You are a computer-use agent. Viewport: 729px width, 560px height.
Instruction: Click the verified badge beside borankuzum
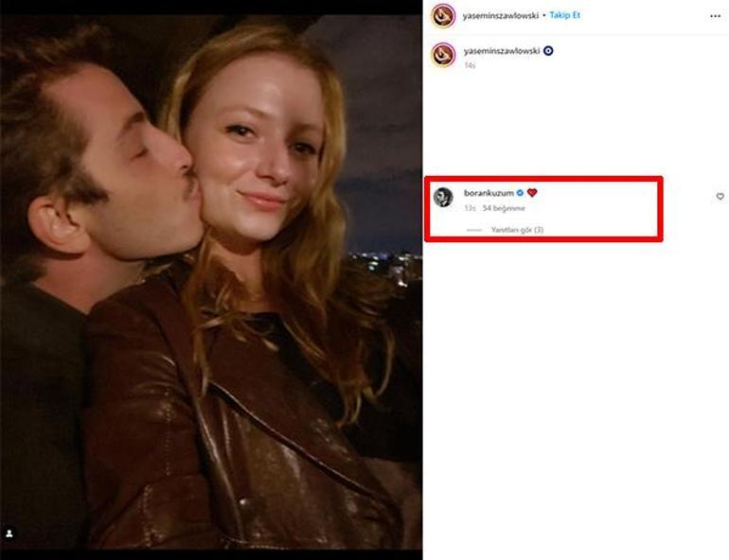(520, 193)
